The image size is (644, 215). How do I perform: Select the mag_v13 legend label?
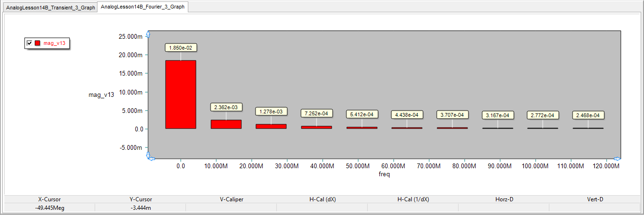click(54, 43)
